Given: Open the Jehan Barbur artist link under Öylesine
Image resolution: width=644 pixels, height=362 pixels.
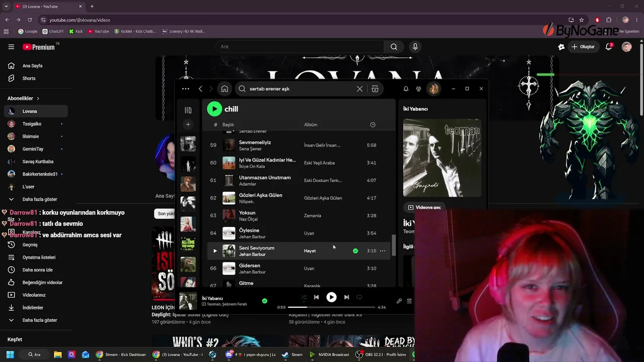Looking at the screenshot, I should coord(252,237).
